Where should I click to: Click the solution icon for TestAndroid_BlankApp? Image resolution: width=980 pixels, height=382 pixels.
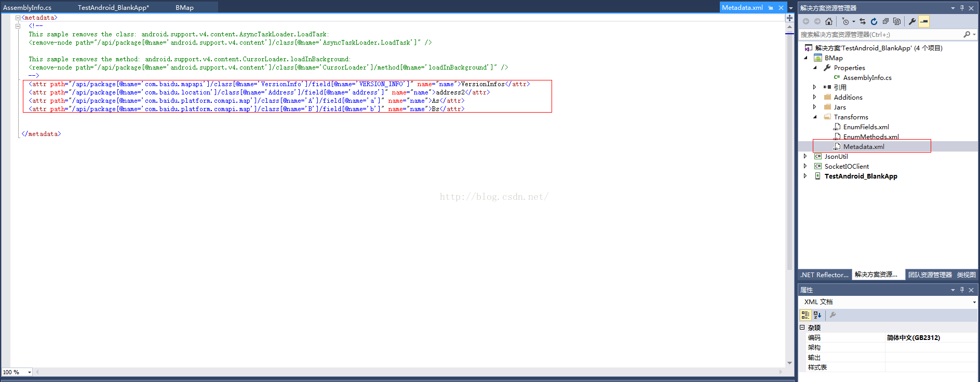coord(809,48)
